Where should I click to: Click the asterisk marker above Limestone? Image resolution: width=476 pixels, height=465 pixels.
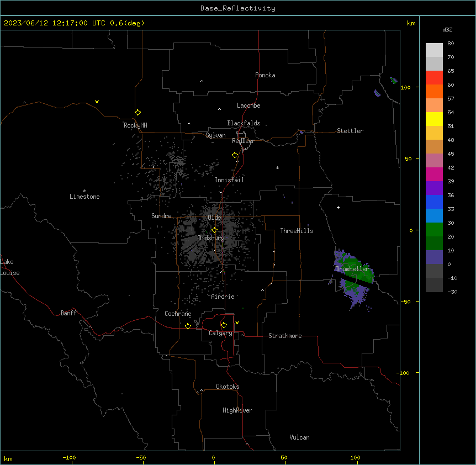pos(84,191)
